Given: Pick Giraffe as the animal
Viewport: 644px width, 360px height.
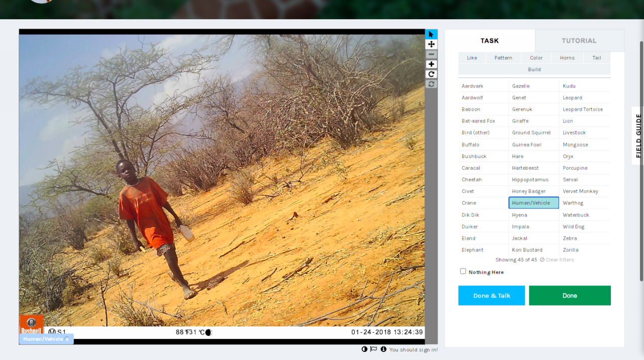Looking at the screenshot, I should [534, 121].
